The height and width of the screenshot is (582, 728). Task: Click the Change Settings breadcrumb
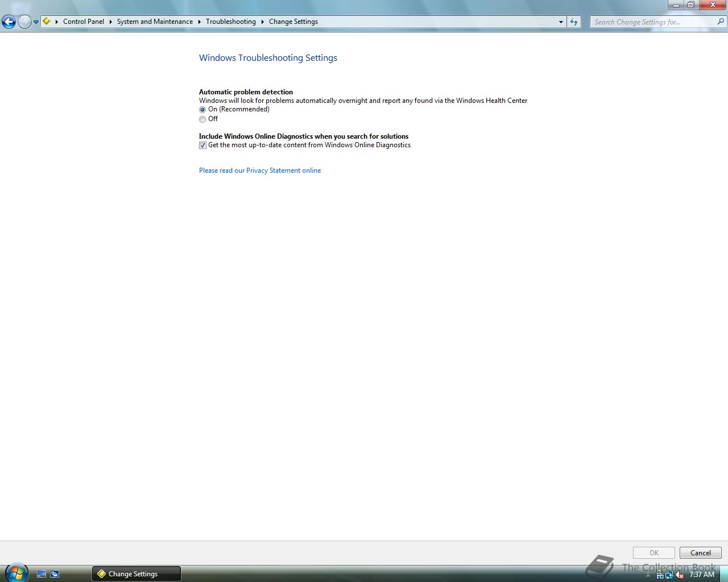pos(293,22)
